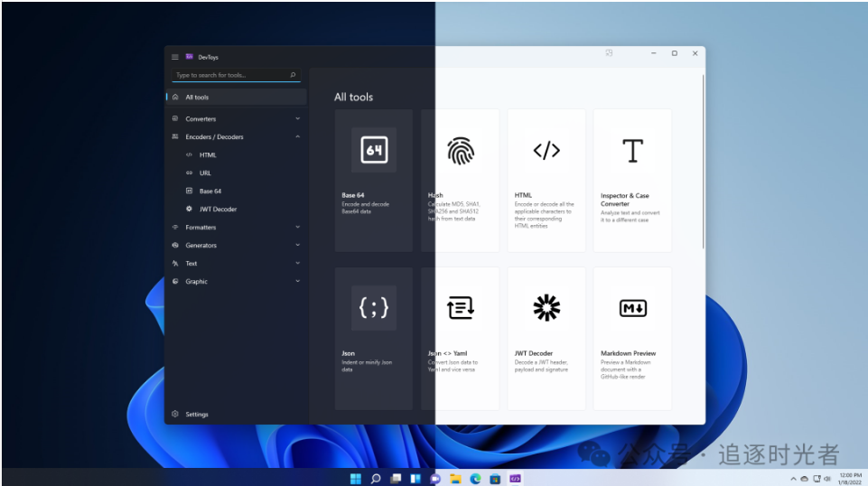Viewport: 868px width, 486px height.
Task: Click the compact overlay icon in the title bar
Action: (609, 53)
